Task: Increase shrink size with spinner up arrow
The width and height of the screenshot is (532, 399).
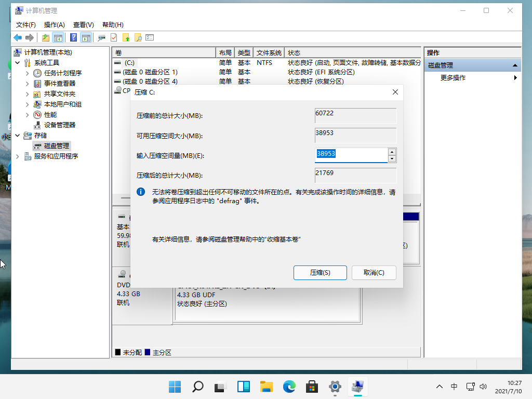Action: [x=392, y=152]
